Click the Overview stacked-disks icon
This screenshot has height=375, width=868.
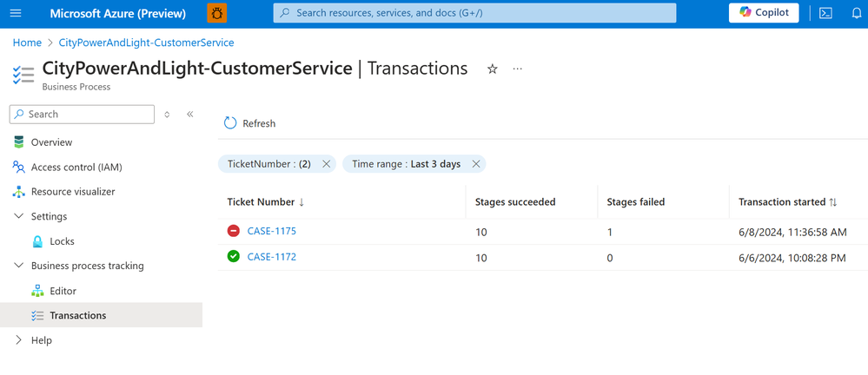[x=19, y=142]
